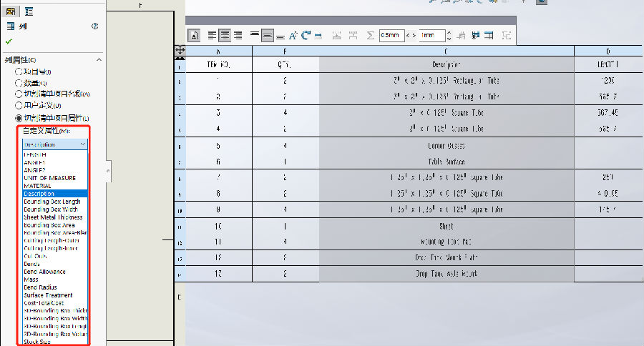The width and height of the screenshot is (644, 346).
Task: Click the table move handle at top-left corner
Action: [x=180, y=51]
